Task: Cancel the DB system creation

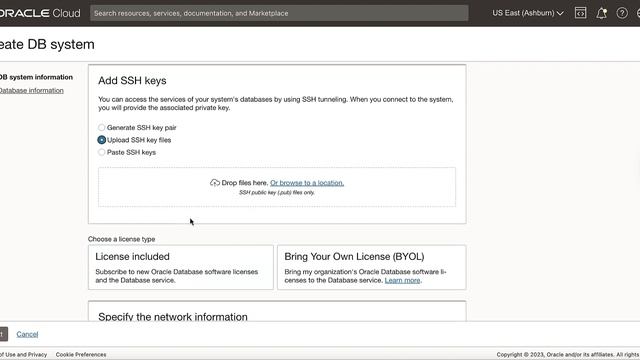Action: click(27, 334)
